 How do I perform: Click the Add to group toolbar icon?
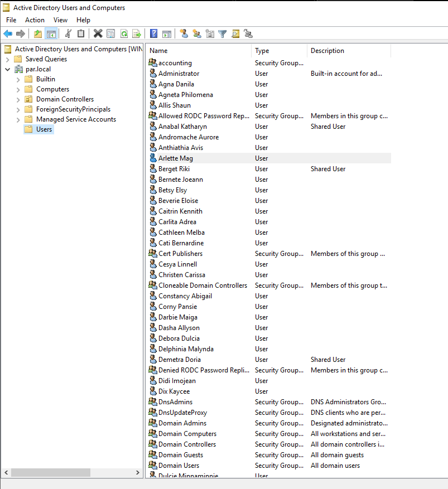pyautogui.click(x=248, y=33)
